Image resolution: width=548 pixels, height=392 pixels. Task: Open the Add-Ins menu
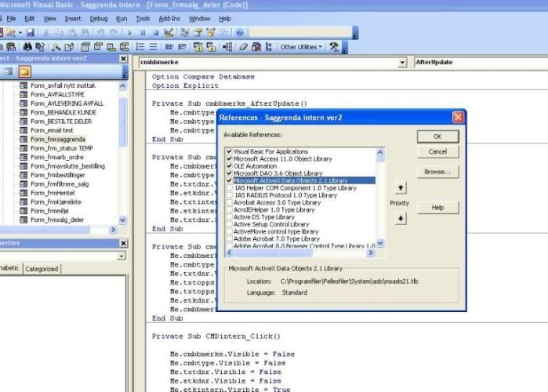169,17
